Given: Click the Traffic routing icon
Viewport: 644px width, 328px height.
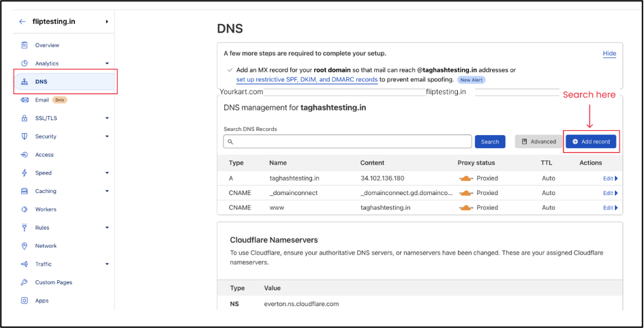Looking at the screenshot, I should [25, 264].
